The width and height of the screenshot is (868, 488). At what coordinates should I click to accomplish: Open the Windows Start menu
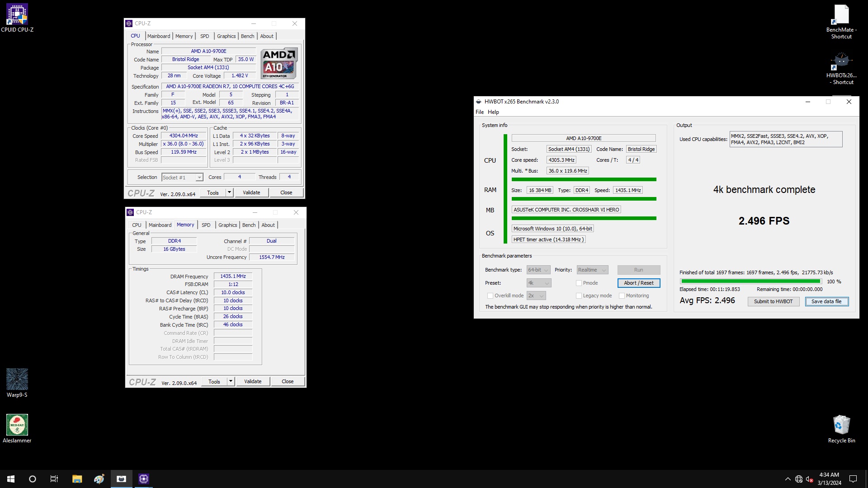11,479
